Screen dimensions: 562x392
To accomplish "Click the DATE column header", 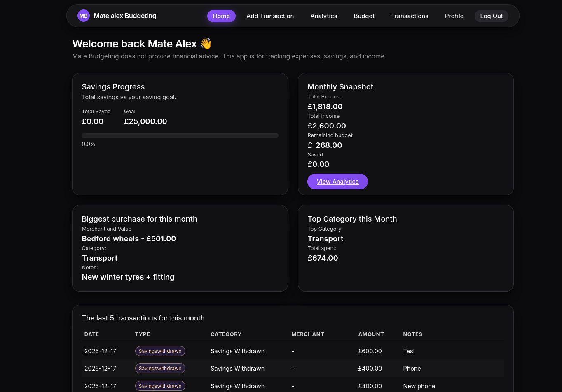I will 91,334.
